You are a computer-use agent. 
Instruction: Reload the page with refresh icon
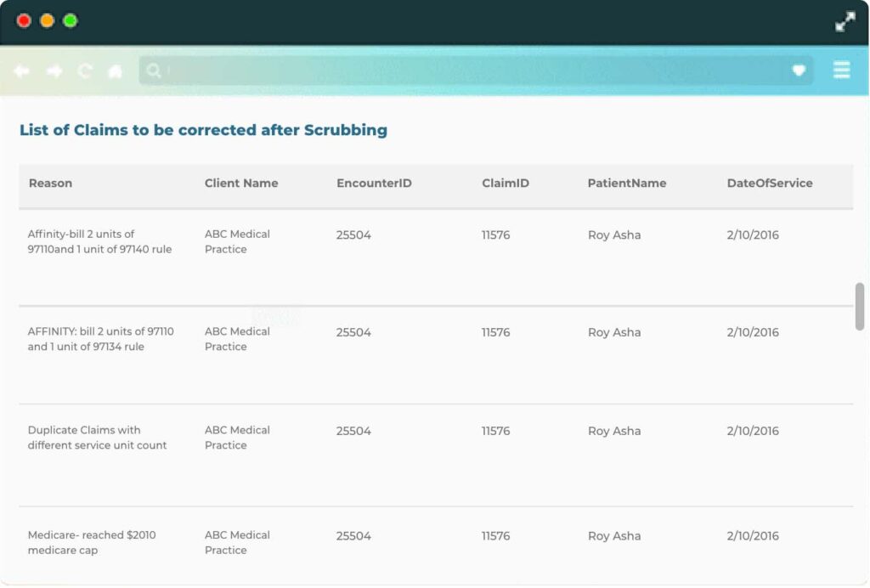point(85,71)
